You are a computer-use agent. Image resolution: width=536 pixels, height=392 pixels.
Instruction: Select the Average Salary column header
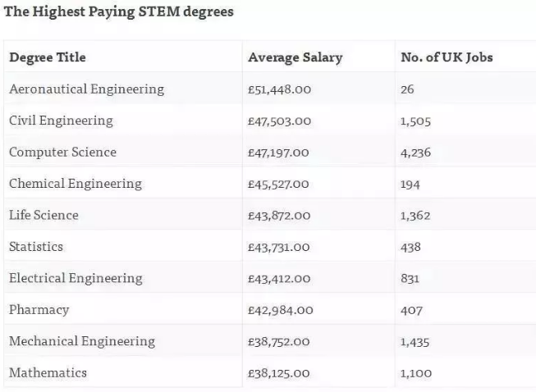(x=295, y=57)
